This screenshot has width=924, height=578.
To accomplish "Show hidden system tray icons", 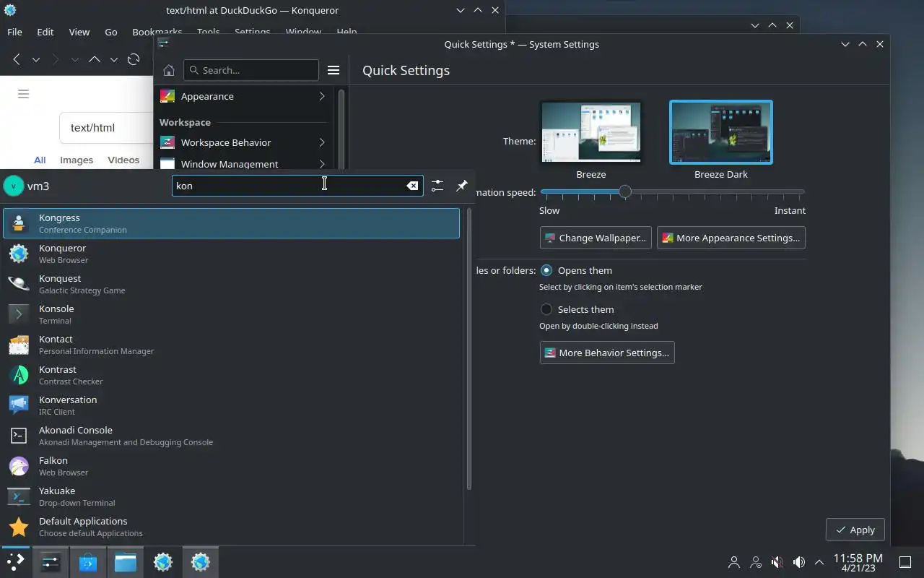I will tap(819, 562).
